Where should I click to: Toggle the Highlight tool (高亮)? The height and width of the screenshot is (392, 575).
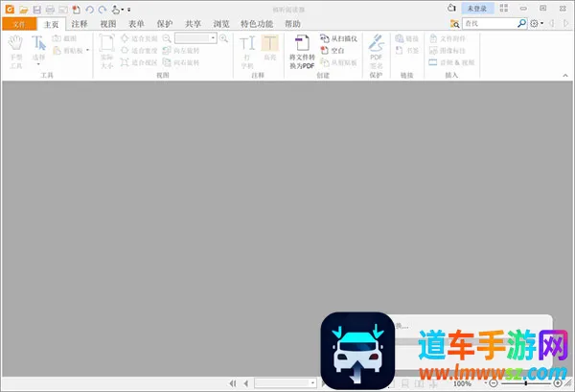(270, 48)
